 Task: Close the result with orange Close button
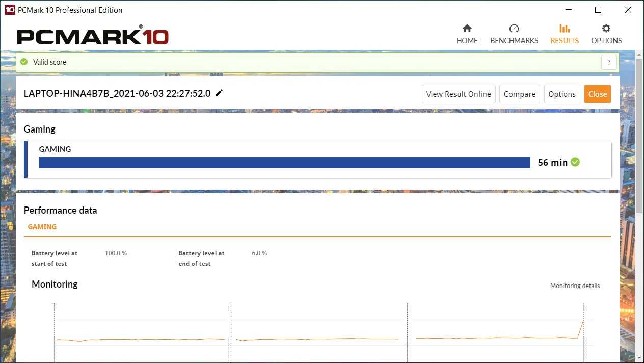(x=597, y=94)
